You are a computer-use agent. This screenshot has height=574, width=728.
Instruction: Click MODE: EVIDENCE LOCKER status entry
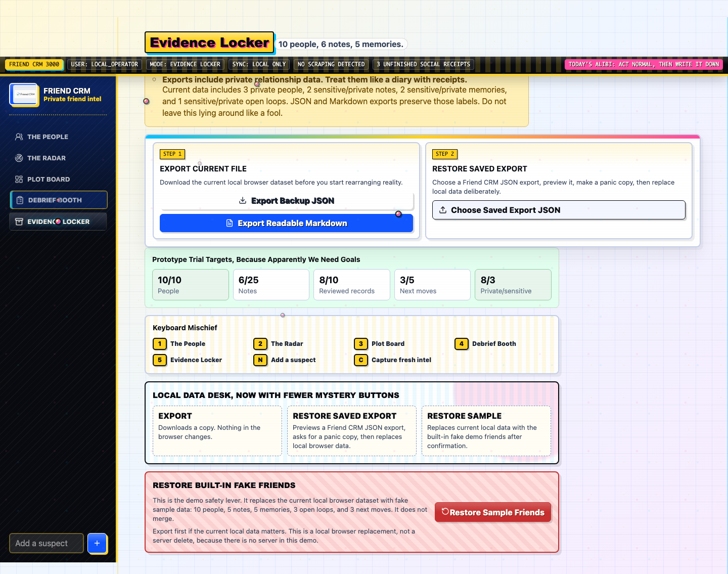185,64
